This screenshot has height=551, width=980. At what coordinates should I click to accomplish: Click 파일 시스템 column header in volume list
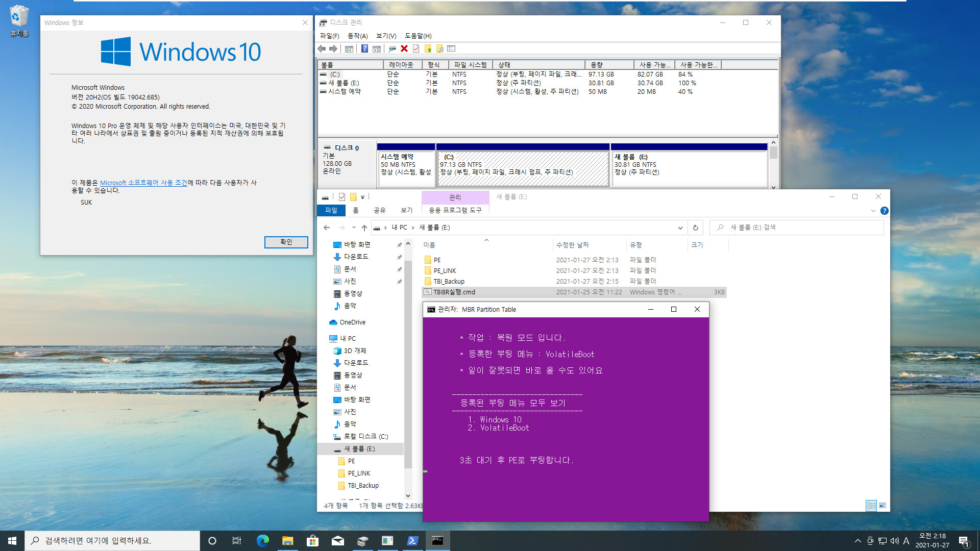(471, 65)
